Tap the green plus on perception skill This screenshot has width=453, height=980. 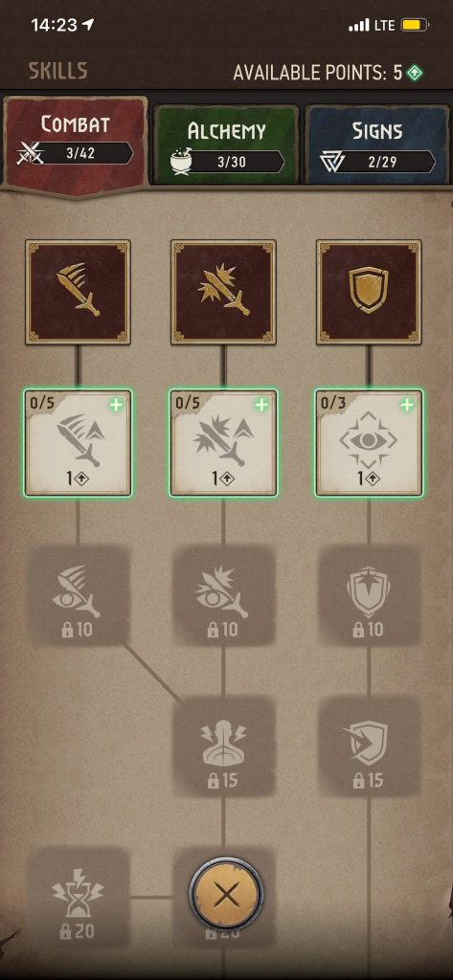407,405
